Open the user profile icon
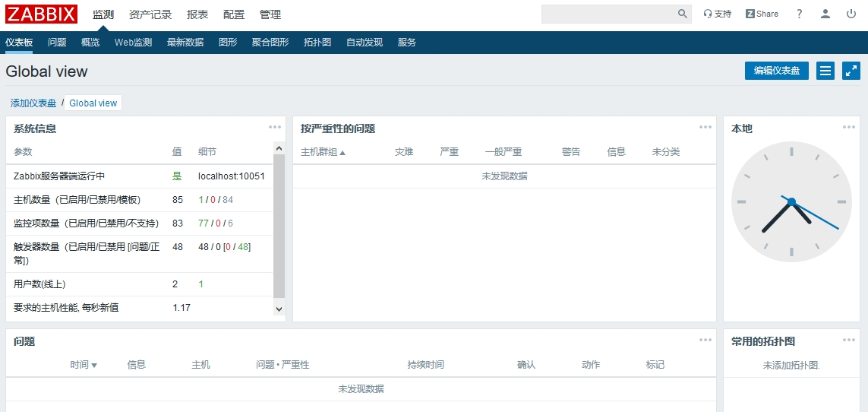The width and height of the screenshot is (868, 412). pyautogui.click(x=825, y=14)
